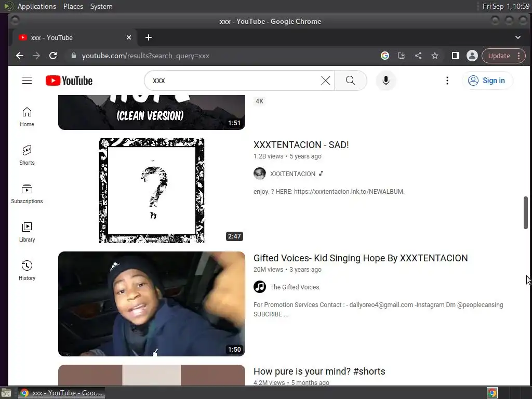The width and height of the screenshot is (532, 399).
Task: Start voice search with microphone
Action: click(x=386, y=81)
